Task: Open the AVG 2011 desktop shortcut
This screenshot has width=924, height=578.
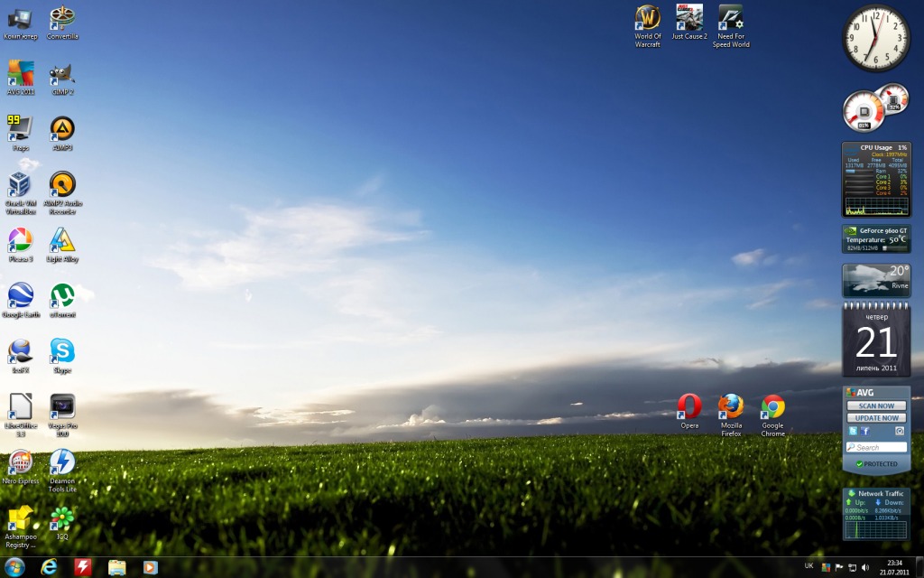Action: coord(20,78)
